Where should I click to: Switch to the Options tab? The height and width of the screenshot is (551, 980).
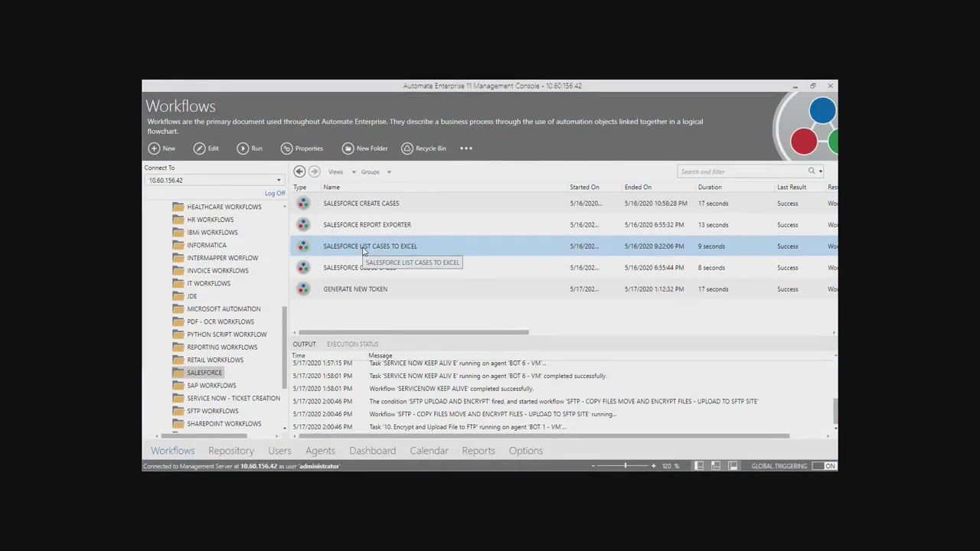tap(526, 451)
